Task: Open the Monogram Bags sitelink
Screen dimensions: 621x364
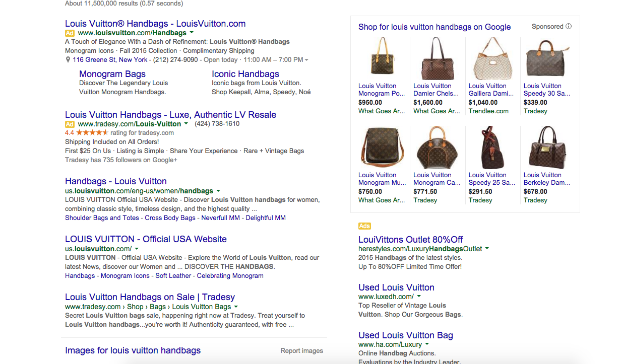Action: 112,74
